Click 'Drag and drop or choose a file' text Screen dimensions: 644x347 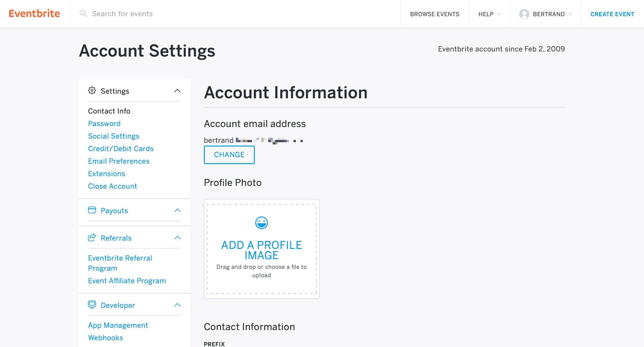coord(262,271)
